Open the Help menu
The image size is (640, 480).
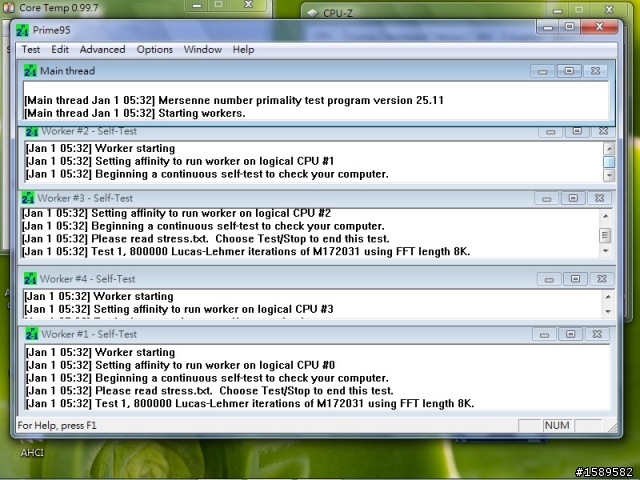(243, 49)
